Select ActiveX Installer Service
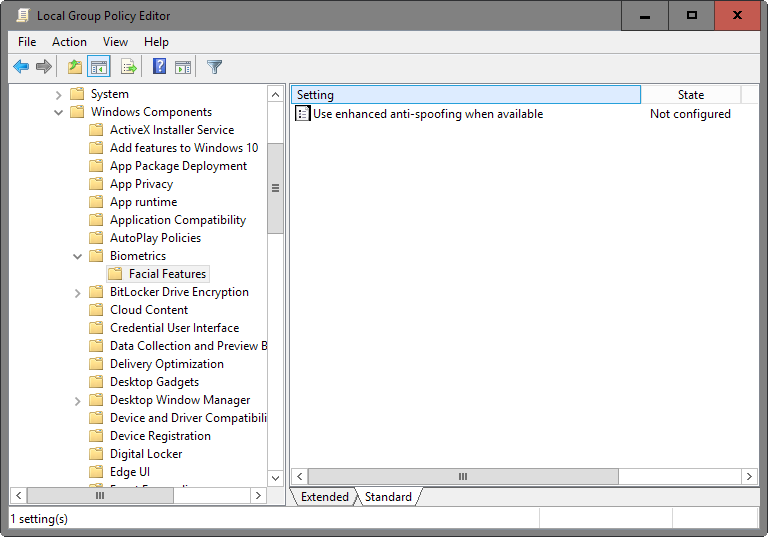Image resolution: width=768 pixels, height=537 pixels. 172,130
